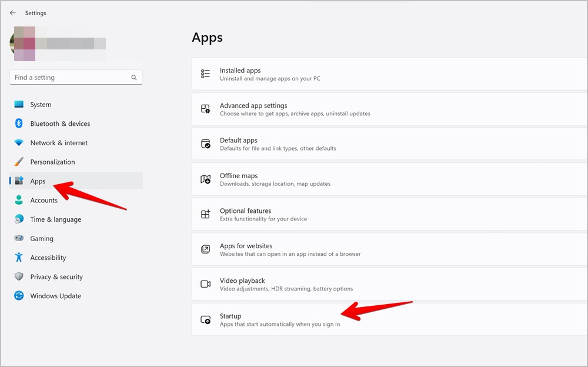Screen dimensions: 588x367
Task: Click the Gaming controller icon
Action: tap(19, 238)
